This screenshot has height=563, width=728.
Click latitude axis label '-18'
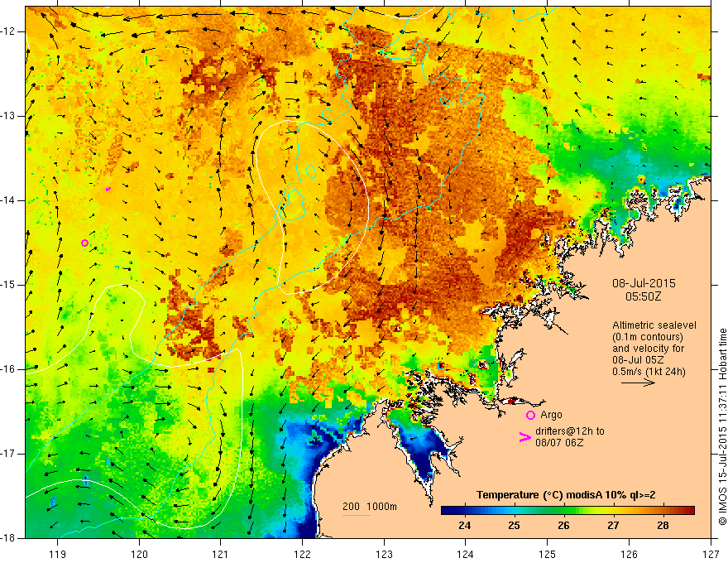(x=8, y=538)
